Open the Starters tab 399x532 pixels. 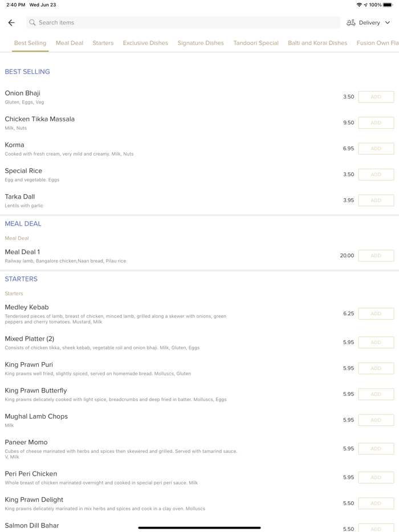click(x=103, y=43)
